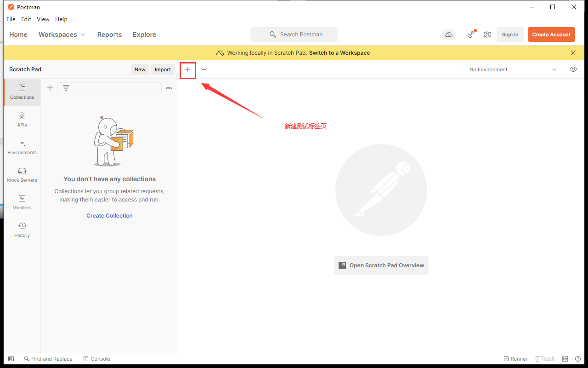Open the Help menu
Image resolution: width=588 pixels, height=368 pixels.
(61, 19)
